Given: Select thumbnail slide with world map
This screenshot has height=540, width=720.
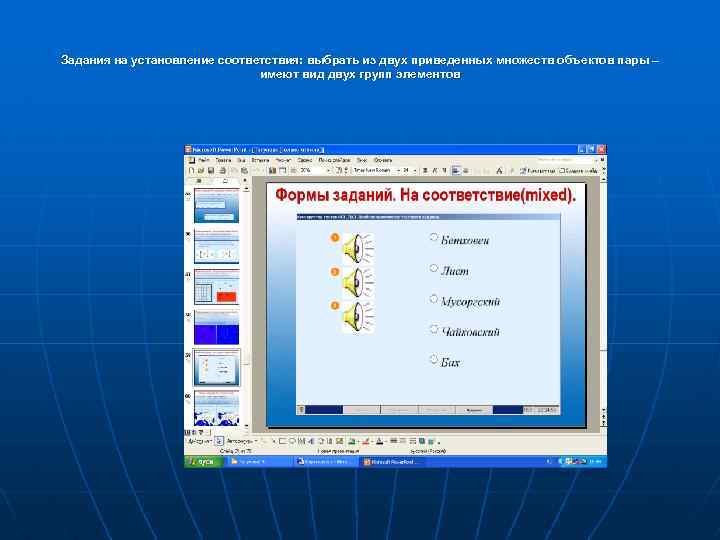Looking at the screenshot, I should 216,408.
